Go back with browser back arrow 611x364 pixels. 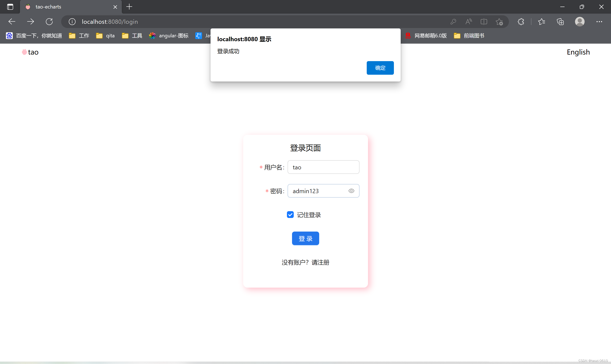[12, 22]
